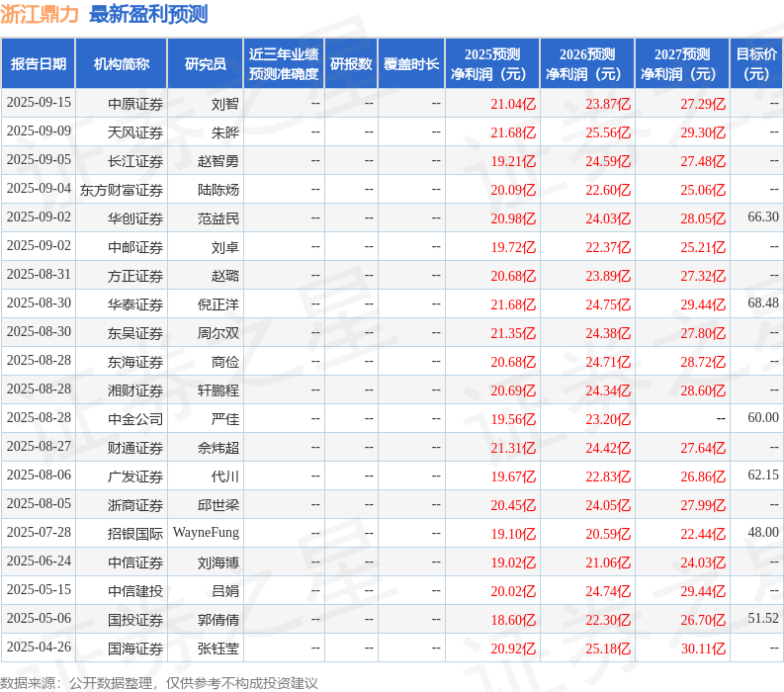Click researcher name 陆陈炀

click(218, 190)
